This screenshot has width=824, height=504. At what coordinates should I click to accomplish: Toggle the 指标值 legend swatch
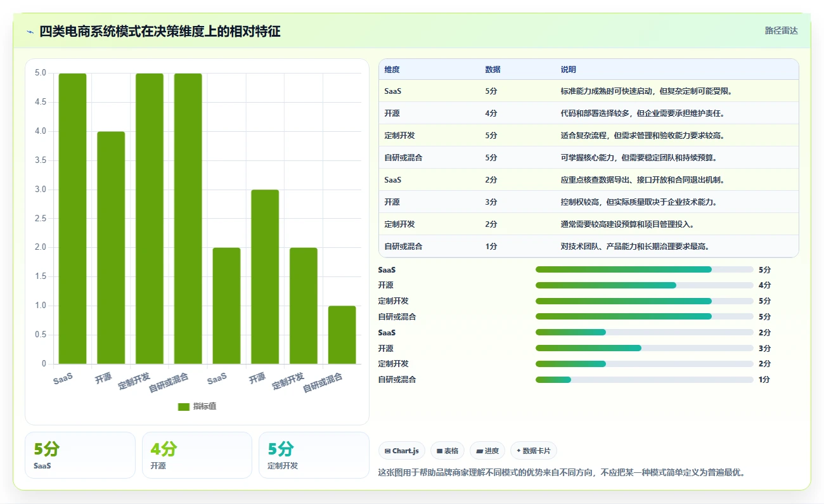click(184, 406)
